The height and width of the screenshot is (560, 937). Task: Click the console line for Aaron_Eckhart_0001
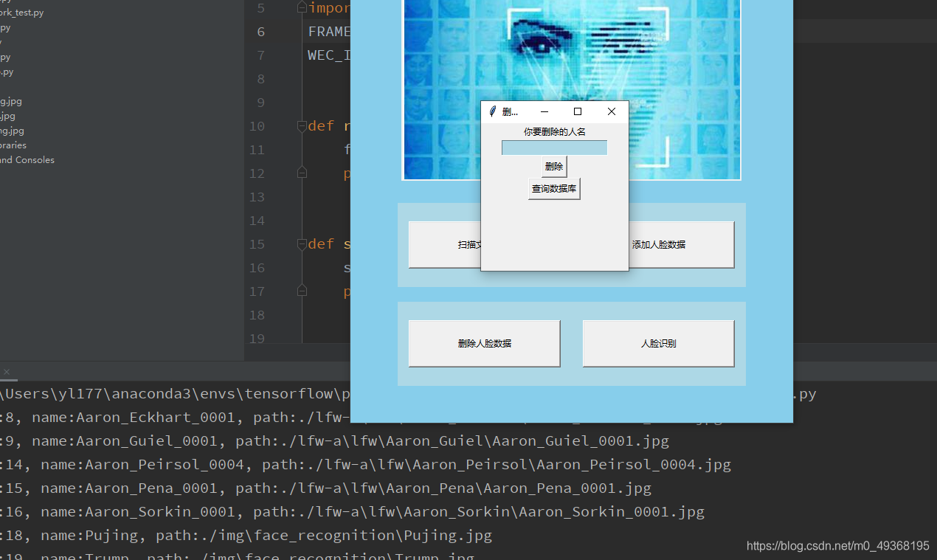click(362, 418)
